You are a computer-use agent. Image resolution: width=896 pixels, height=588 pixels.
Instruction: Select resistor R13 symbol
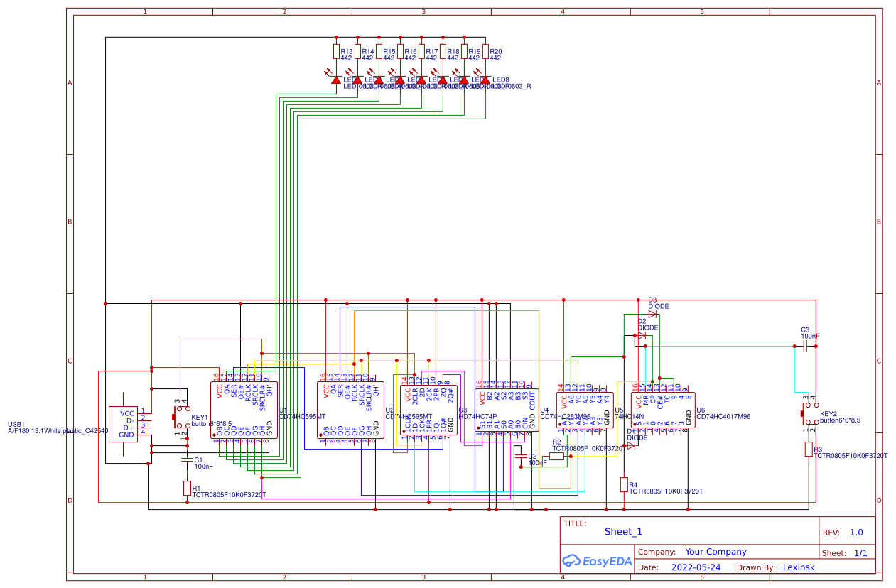pyautogui.click(x=336, y=51)
